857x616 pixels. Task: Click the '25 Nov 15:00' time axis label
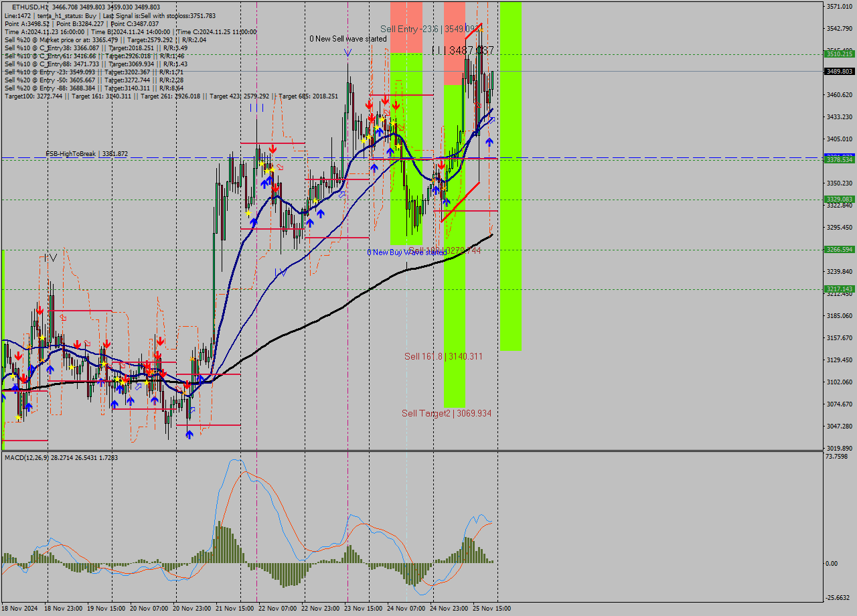(x=491, y=609)
